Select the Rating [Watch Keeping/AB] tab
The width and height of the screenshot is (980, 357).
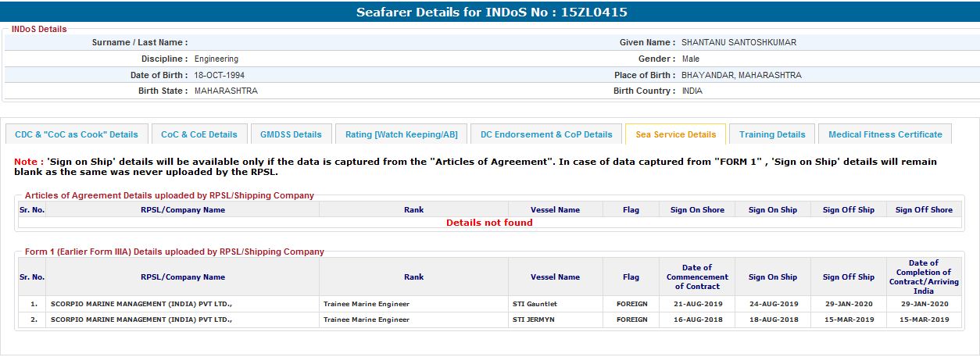[401, 134]
